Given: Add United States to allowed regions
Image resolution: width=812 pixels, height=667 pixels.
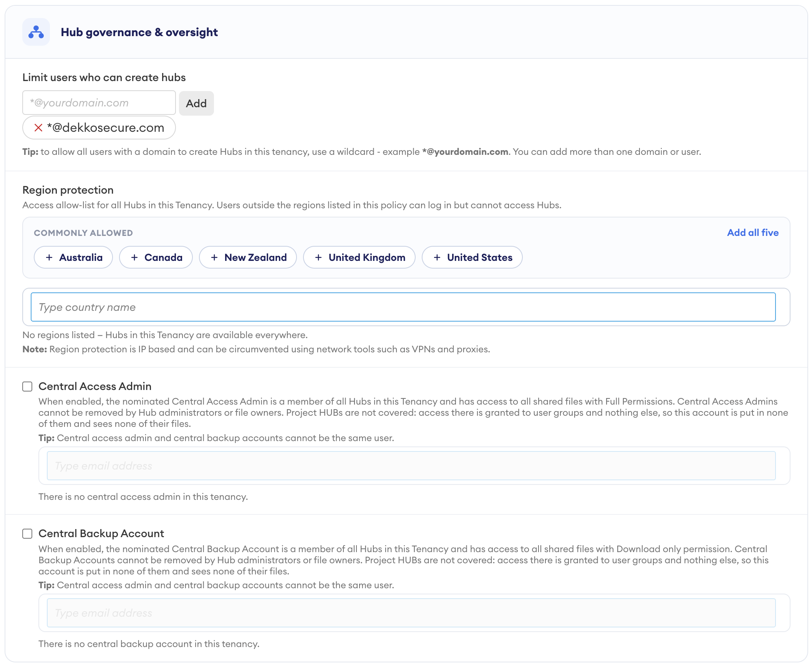Looking at the screenshot, I should 472,257.
